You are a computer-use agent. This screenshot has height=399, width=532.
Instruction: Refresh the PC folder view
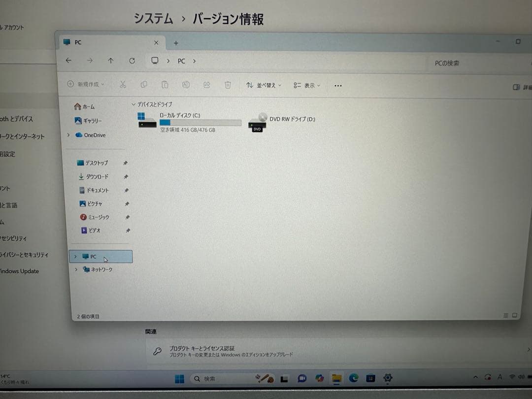[x=132, y=61]
